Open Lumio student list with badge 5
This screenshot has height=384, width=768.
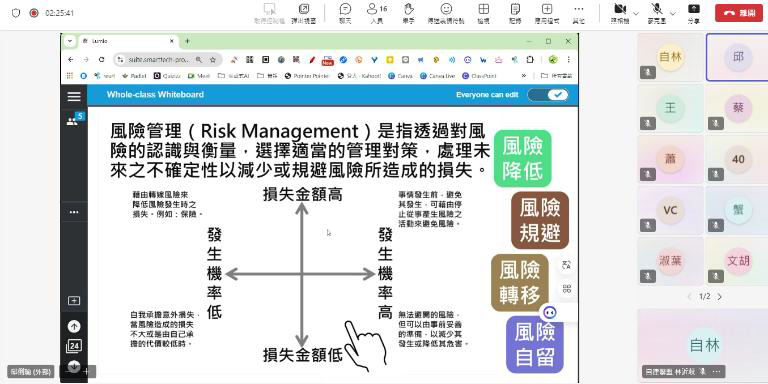(74, 120)
